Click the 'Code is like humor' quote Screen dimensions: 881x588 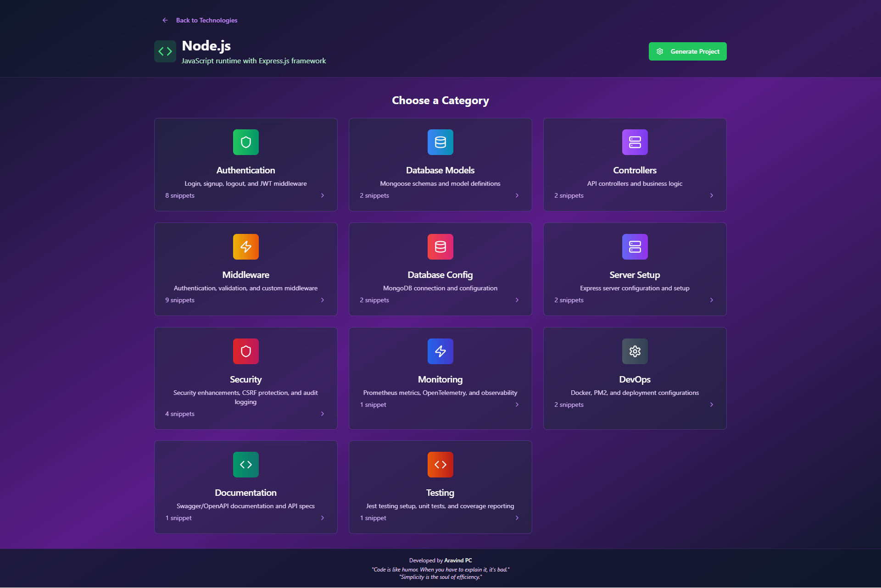tap(440, 570)
